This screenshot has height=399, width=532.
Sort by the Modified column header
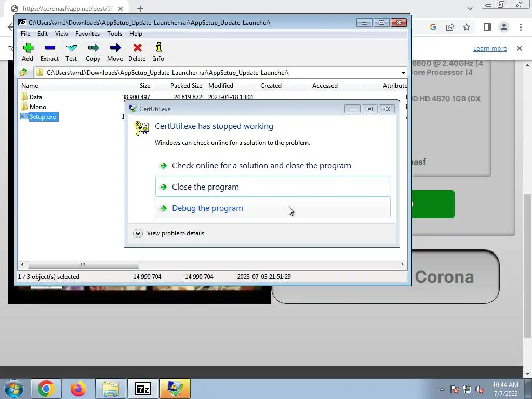[231, 86]
